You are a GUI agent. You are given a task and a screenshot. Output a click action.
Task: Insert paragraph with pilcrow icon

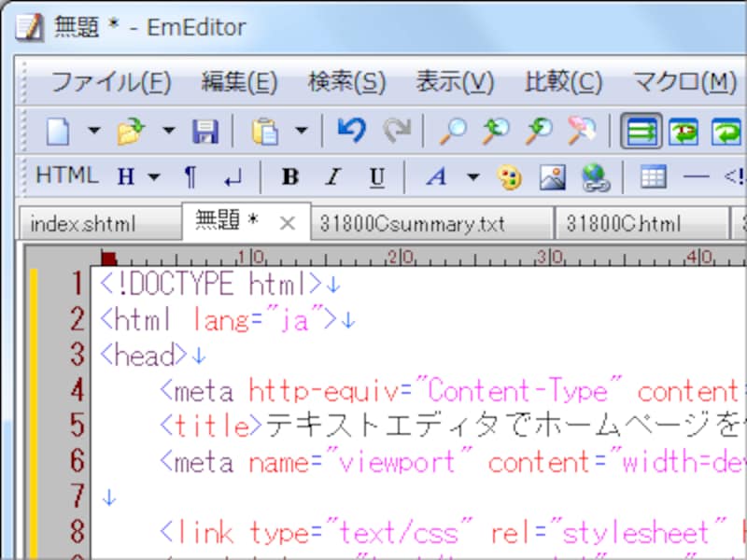pyautogui.click(x=190, y=177)
